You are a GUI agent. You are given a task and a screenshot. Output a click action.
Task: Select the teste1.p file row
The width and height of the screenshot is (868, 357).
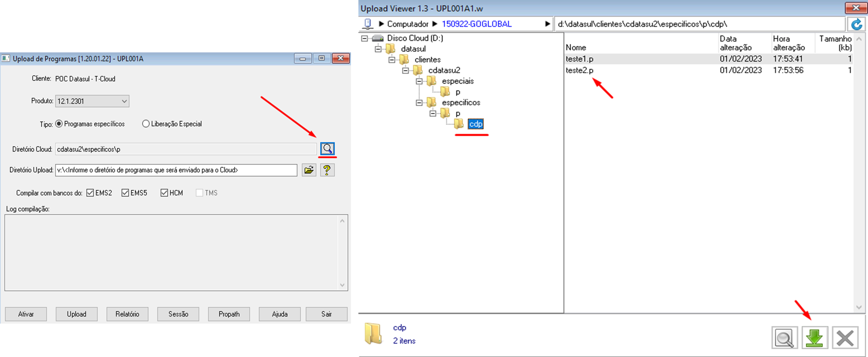(709, 59)
